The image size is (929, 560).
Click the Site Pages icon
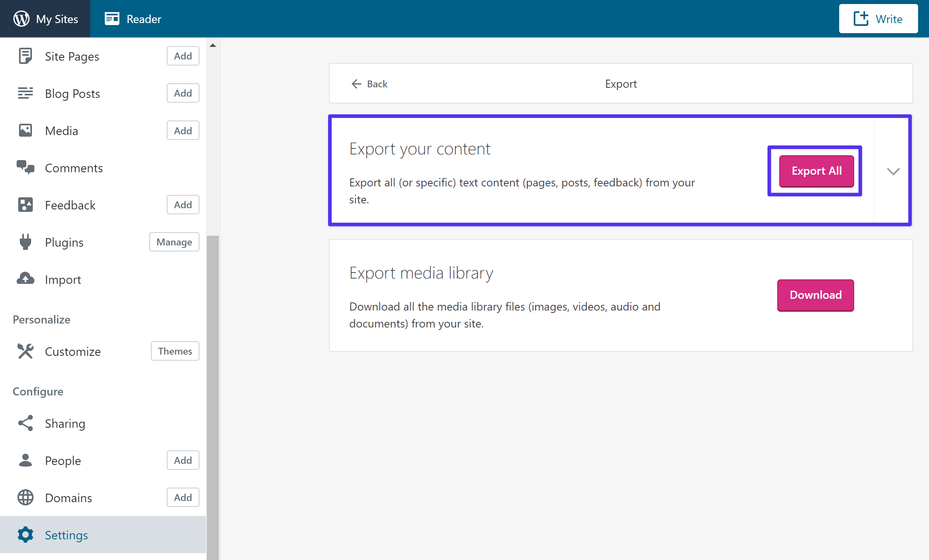25,56
